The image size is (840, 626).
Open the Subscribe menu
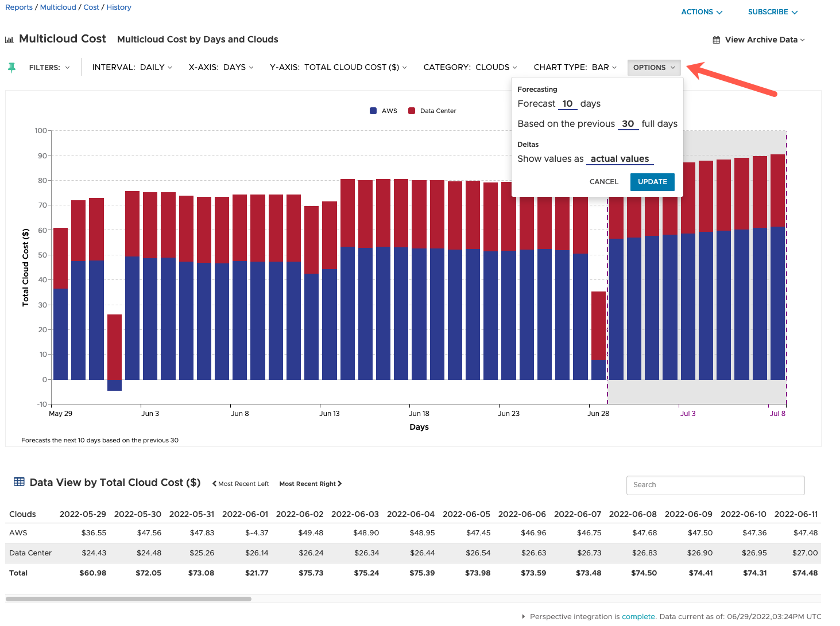pos(773,12)
